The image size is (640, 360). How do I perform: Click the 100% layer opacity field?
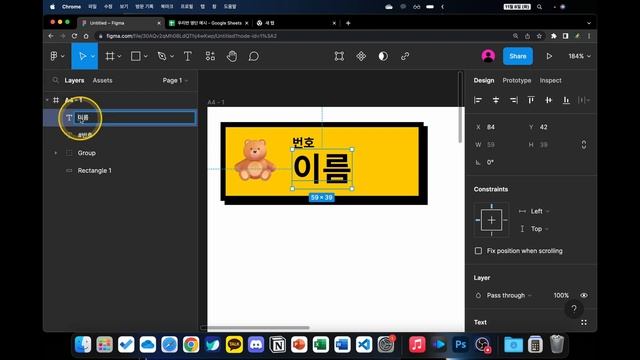point(561,295)
